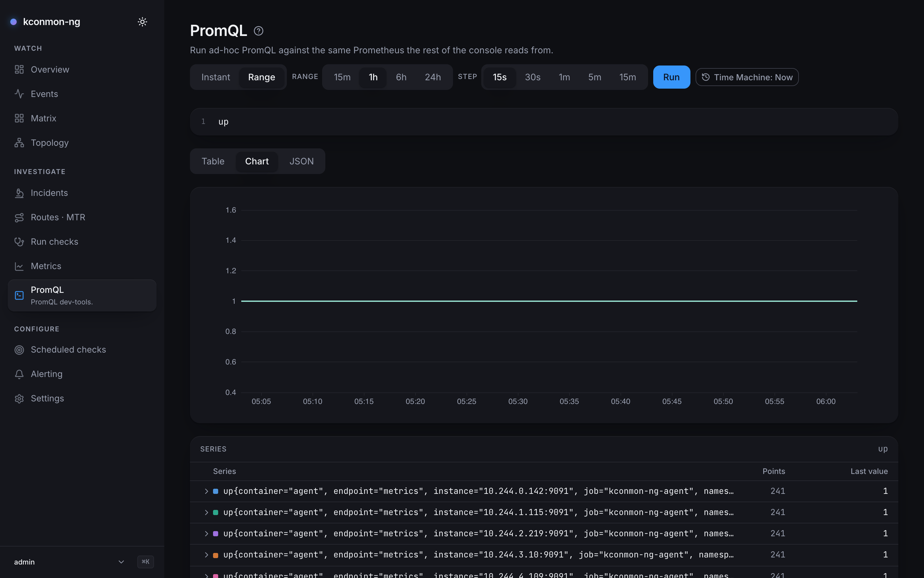The width and height of the screenshot is (924, 578).
Task: Open the Time Machine: Now picker
Action: (x=747, y=77)
